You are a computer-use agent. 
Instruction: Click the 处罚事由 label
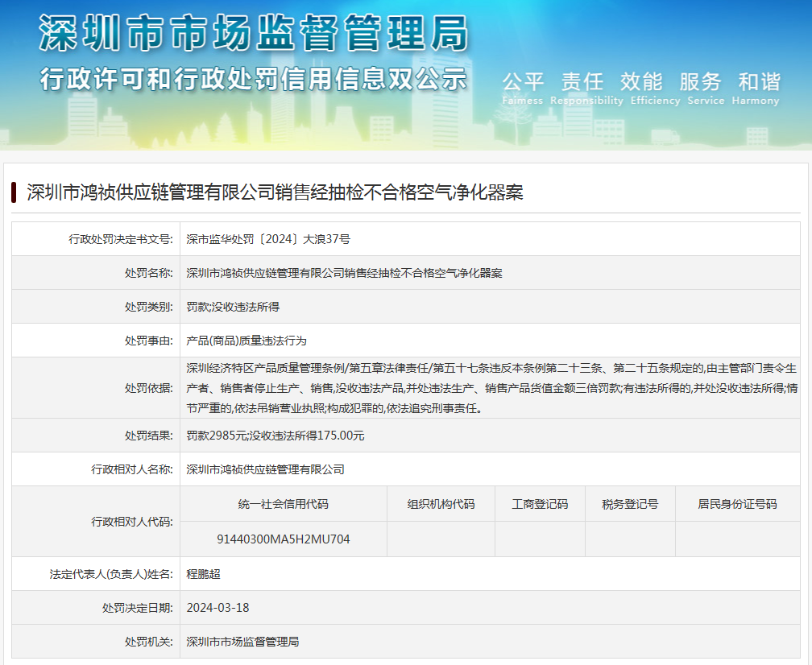point(148,341)
